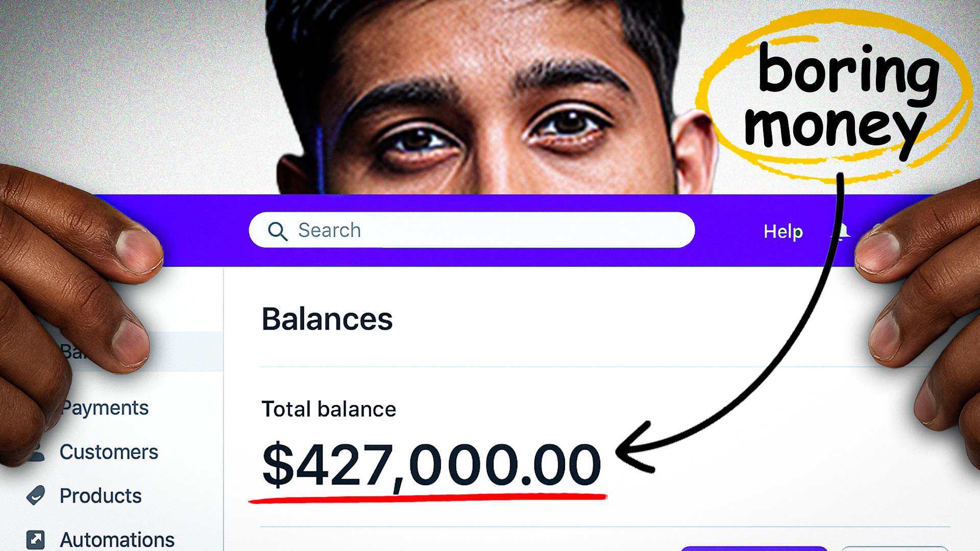This screenshot has height=551, width=980.
Task: Click the red underline beneath the balance
Action: 428,497
